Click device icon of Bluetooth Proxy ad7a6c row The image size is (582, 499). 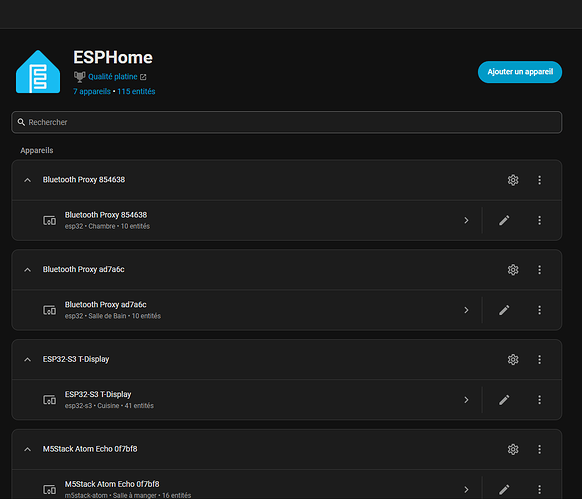(50, 310)
